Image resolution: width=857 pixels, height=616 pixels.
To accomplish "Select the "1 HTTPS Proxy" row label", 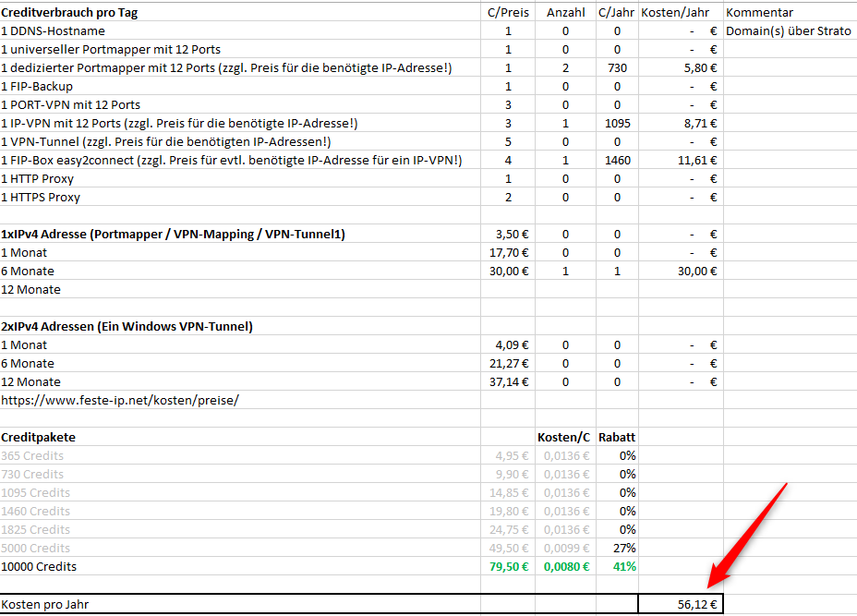I will tap(41, 197).
